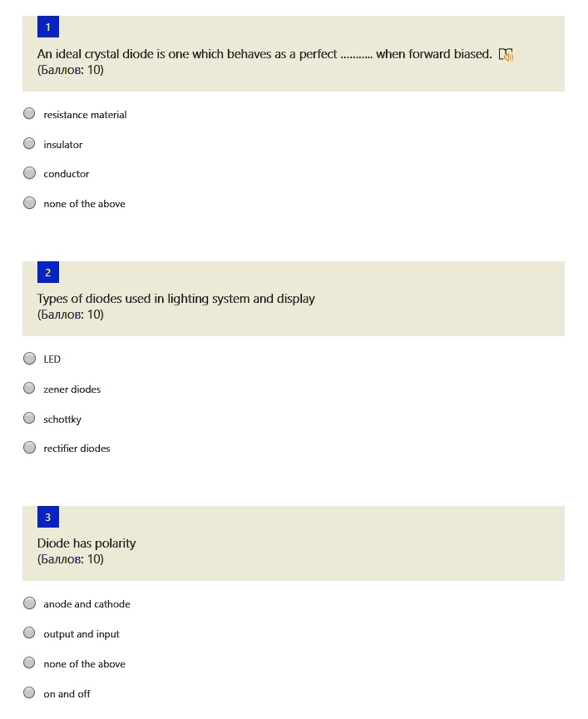Pick "none of the above" under question 1
This screenshot has width=588, height=719.
click(30, 203)
